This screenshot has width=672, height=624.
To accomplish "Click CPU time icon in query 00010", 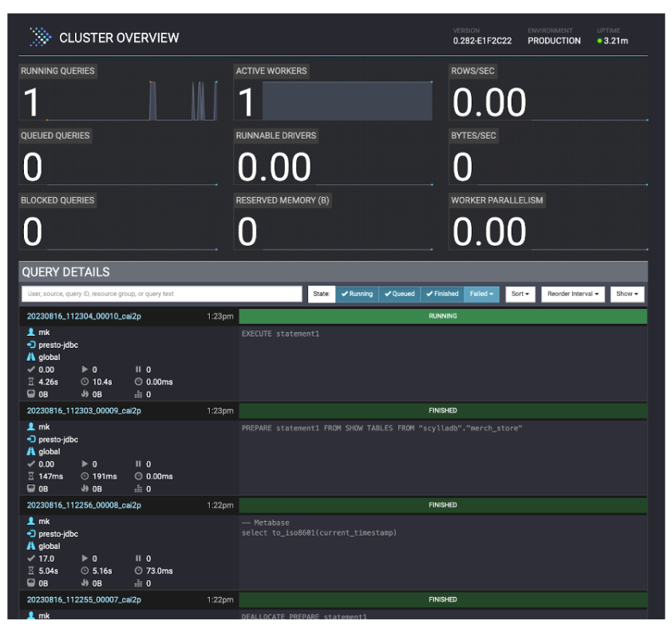I will [x=138, y=381].
